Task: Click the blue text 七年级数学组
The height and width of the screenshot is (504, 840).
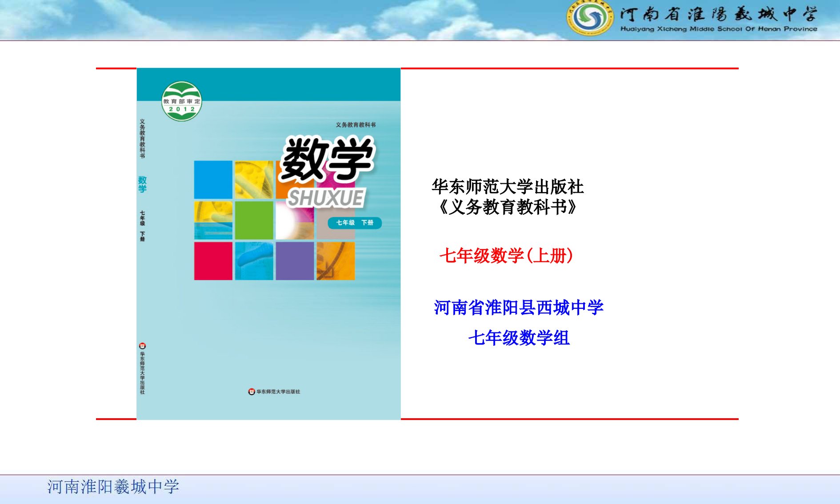Action: (x=519, y=337)
